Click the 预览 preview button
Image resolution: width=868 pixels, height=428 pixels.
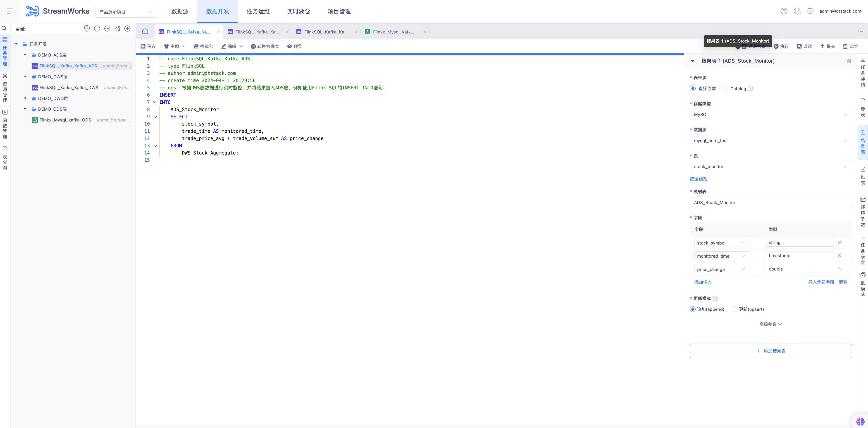(x=295, y=46)
